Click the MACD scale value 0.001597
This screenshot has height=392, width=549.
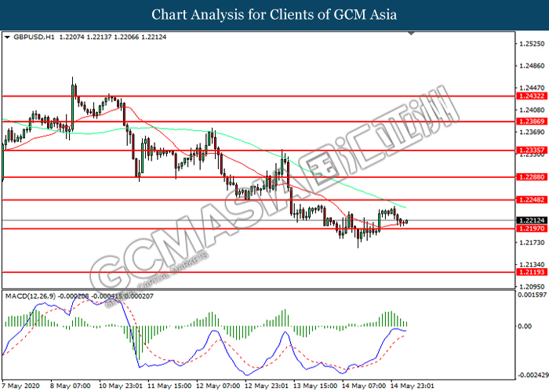click(x=532, y=295)
